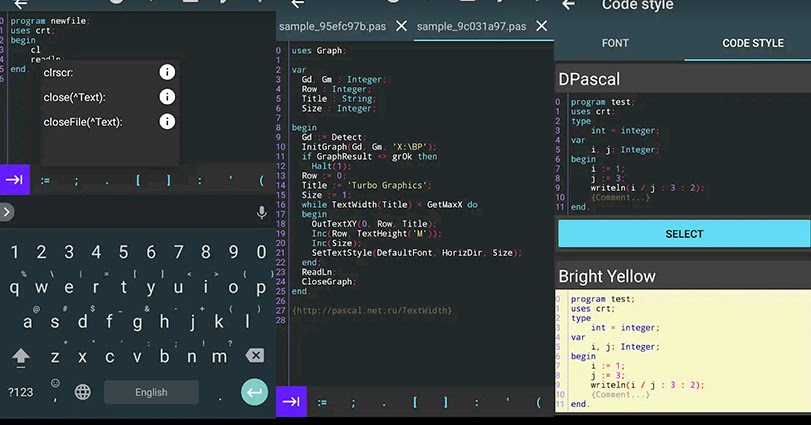Screen dimensions: 811x425
Task: Close the sample_9c031a97.pas tab
Action: [x=542, y=26]
